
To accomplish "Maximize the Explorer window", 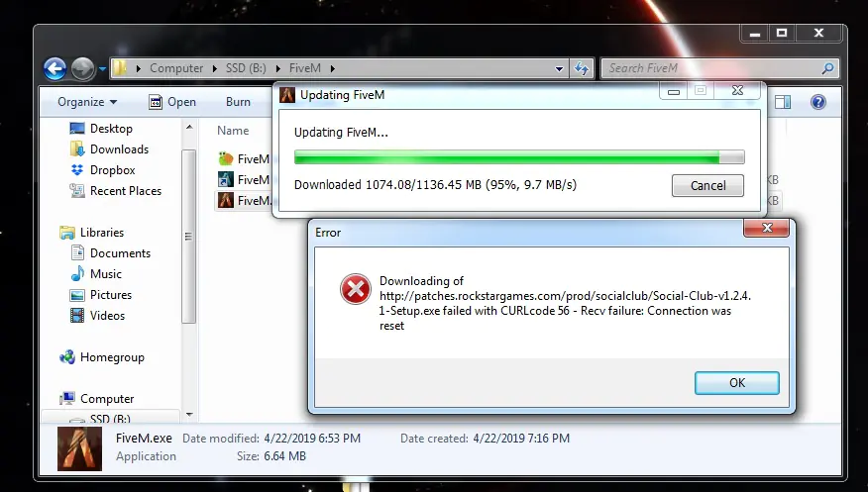I will point(782,34).
